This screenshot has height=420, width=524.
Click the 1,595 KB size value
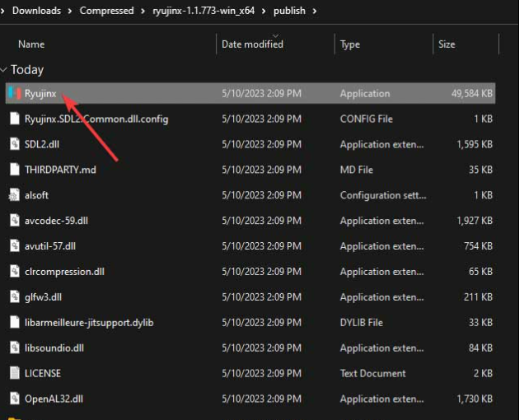(x=475, y=144)
